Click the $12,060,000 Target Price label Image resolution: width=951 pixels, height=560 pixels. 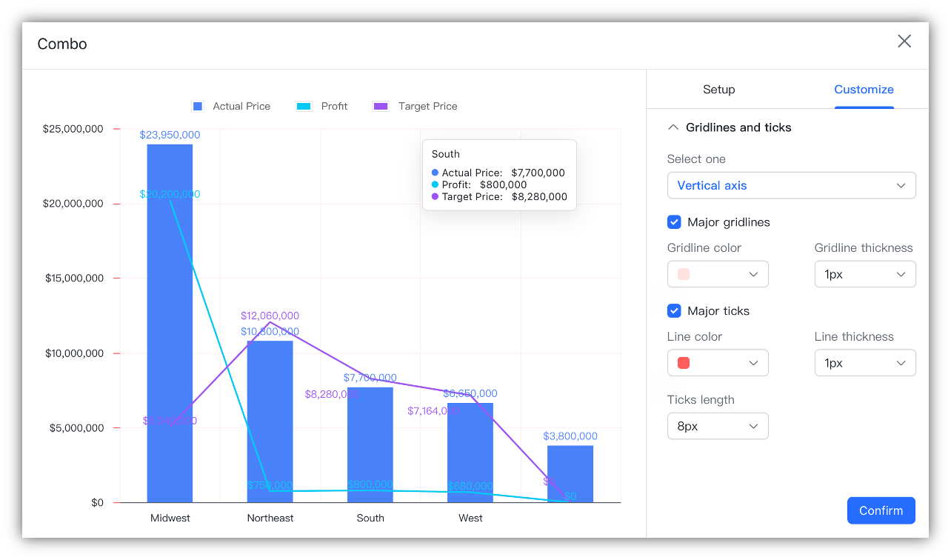[270, 316]
